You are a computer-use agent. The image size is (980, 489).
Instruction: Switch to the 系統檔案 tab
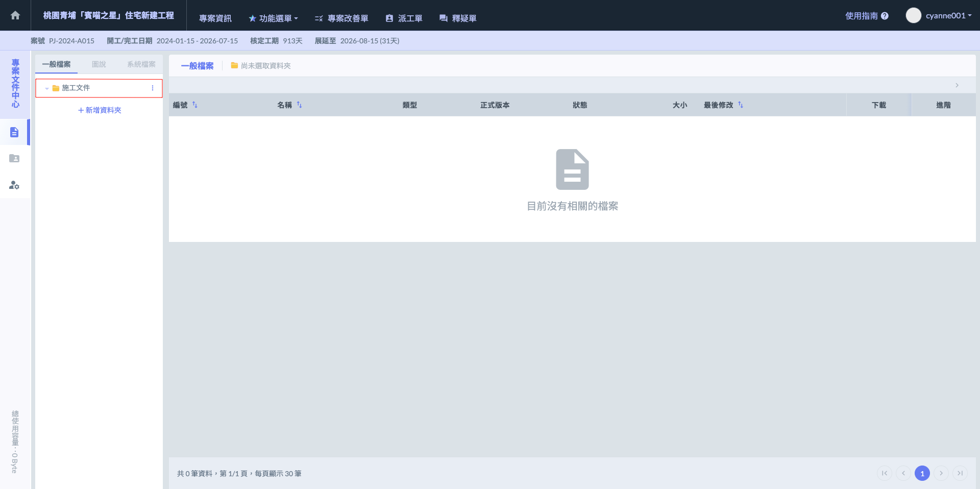click(141, 64)
